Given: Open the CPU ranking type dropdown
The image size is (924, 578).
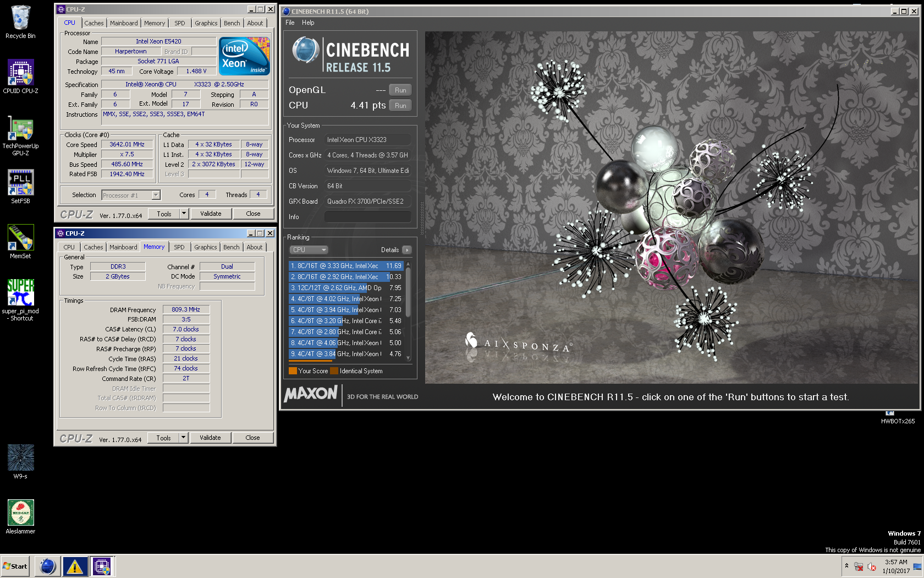Looking at the screenshot, I should 309,250.
